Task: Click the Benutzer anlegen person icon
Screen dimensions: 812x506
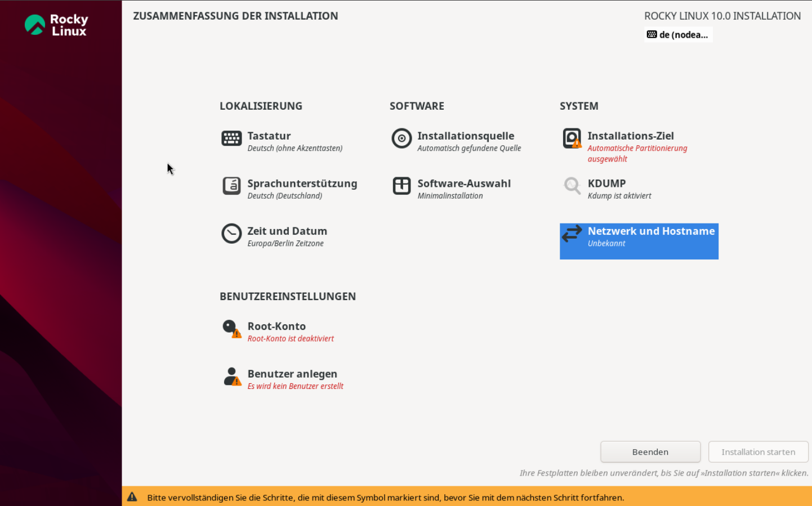Action: click(x=231, y=377)
